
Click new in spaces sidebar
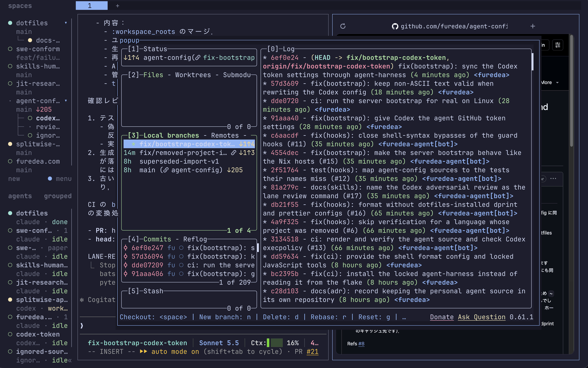coord(14,179)
